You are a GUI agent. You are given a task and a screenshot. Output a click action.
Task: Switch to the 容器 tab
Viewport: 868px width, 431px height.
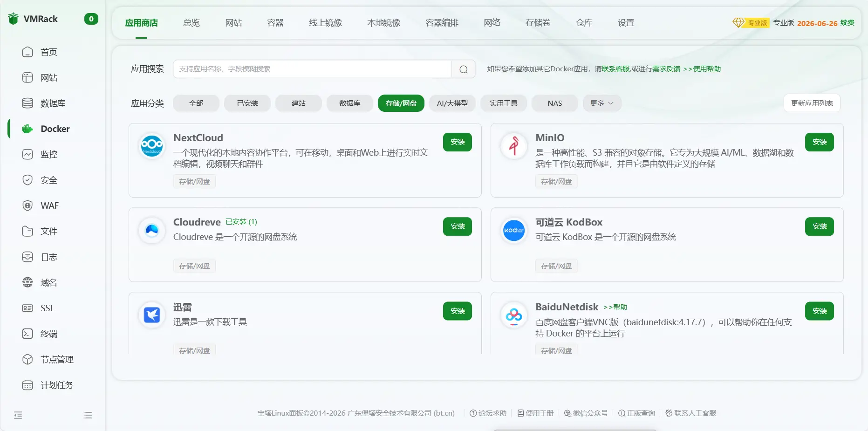[275, 23]
